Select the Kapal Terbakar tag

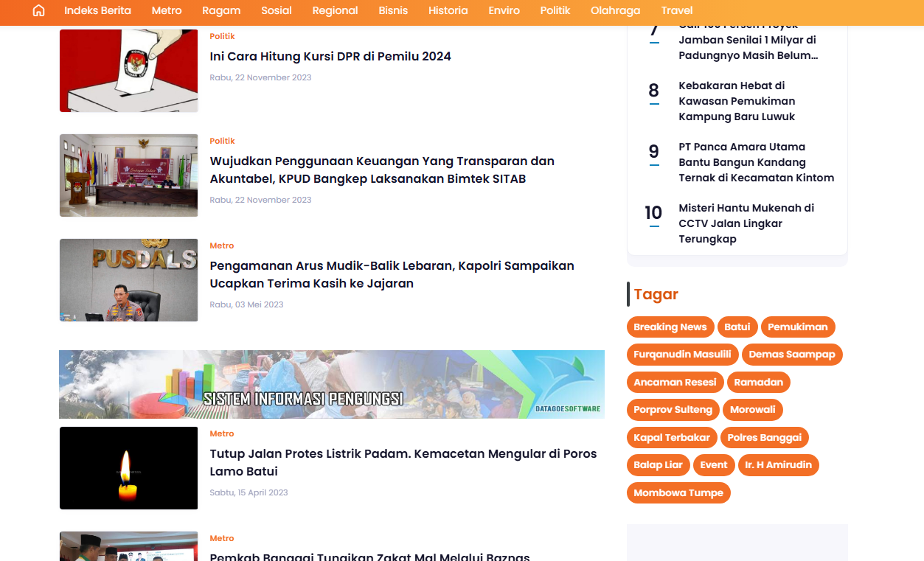click(x=671, y=438)
